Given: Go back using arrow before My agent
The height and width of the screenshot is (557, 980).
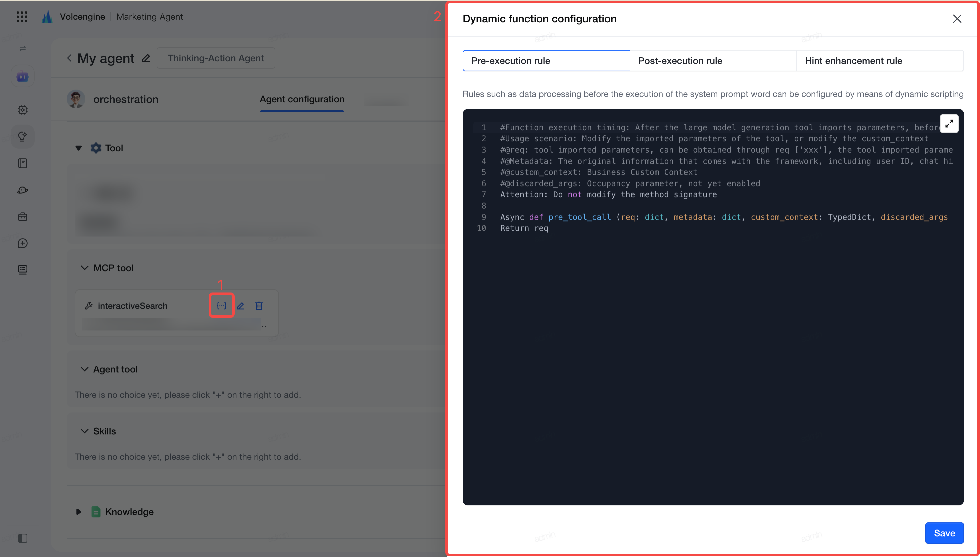Looking at the screenshot, I should (x=69, y=58).
